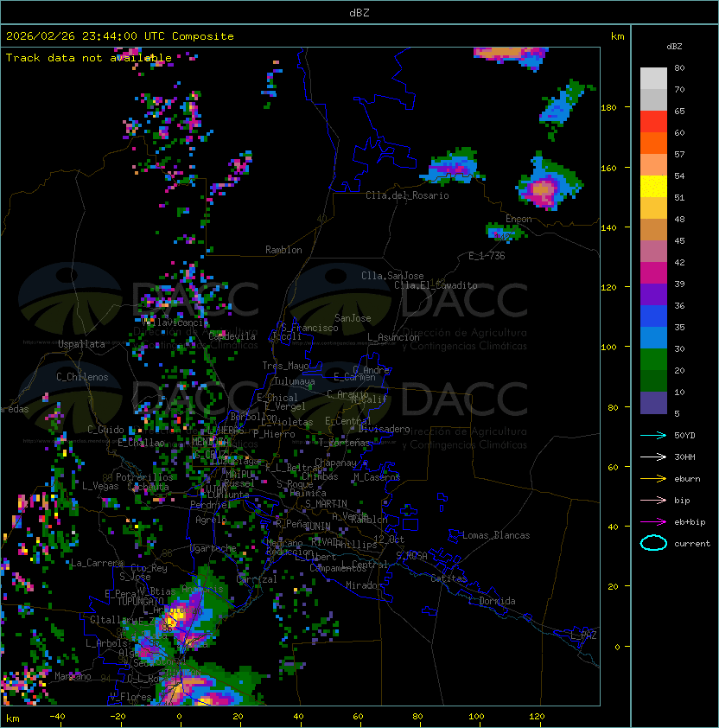
Task: Click the white 30HM arrow in the legend
Action: (653, 457)
